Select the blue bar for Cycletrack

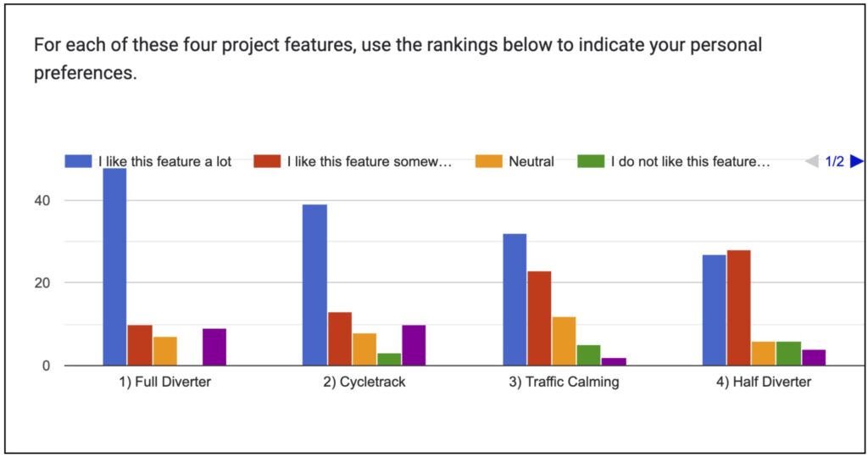[314, 285]
